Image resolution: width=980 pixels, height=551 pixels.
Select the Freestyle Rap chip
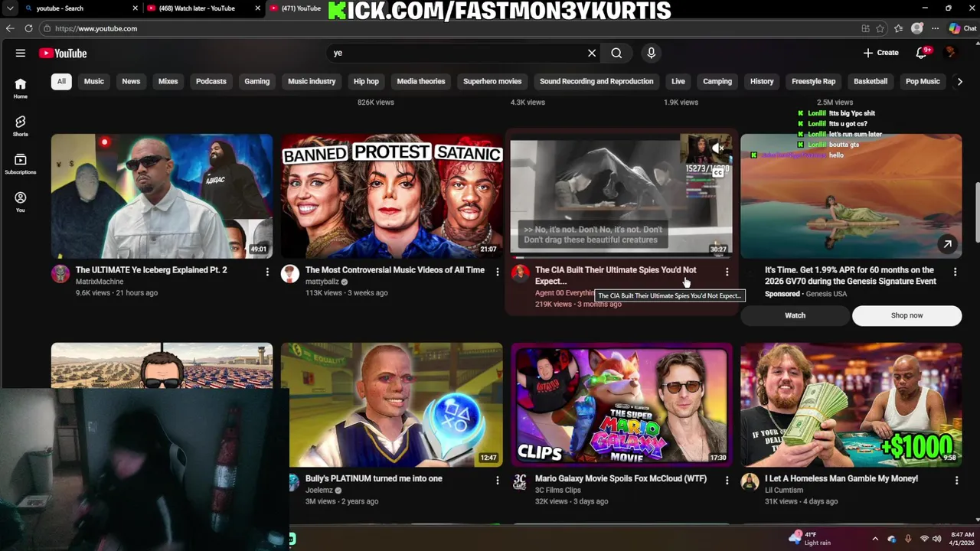(x=813, y=81)
